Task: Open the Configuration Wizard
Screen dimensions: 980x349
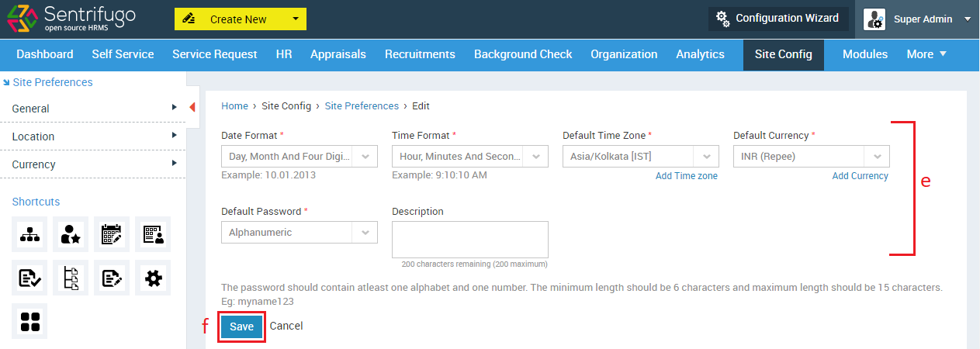Action: pyautogui.click(x=778, y=19)
